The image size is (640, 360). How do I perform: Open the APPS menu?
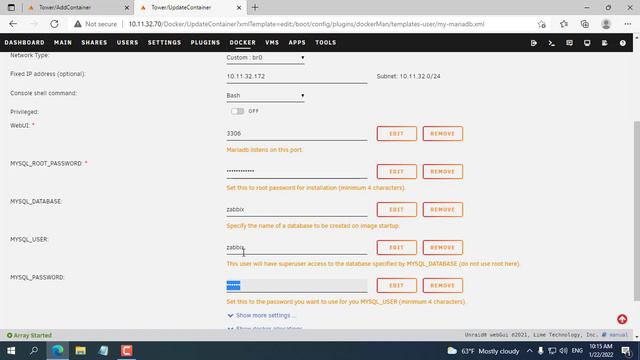(x=297, y=42)
